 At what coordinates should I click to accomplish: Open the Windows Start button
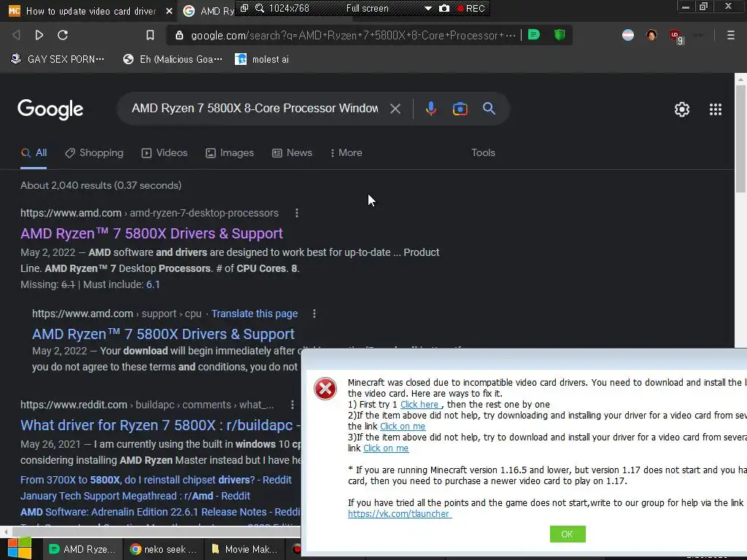pyautogui.click(x=19, y=548)
